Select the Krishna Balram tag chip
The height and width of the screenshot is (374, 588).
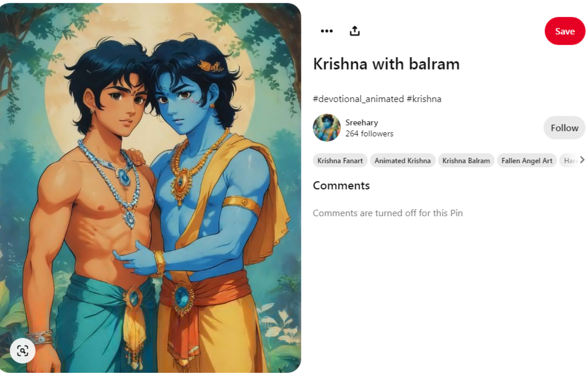point(466,160)
